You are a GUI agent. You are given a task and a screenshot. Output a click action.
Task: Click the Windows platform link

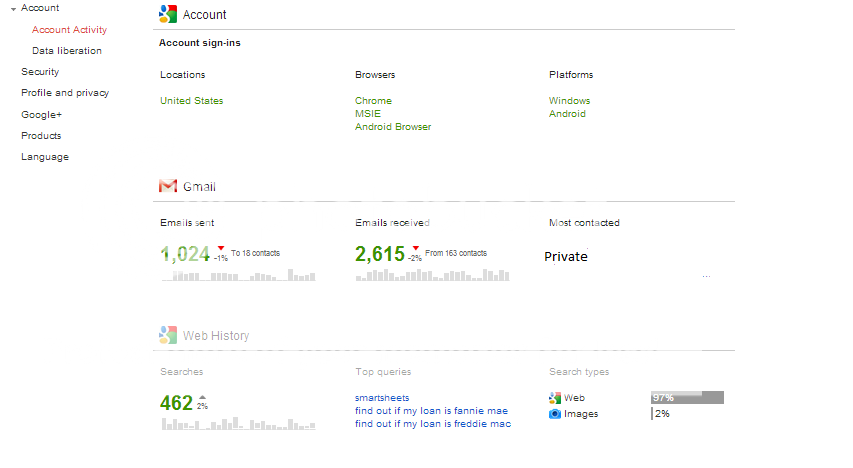[569, 101]
